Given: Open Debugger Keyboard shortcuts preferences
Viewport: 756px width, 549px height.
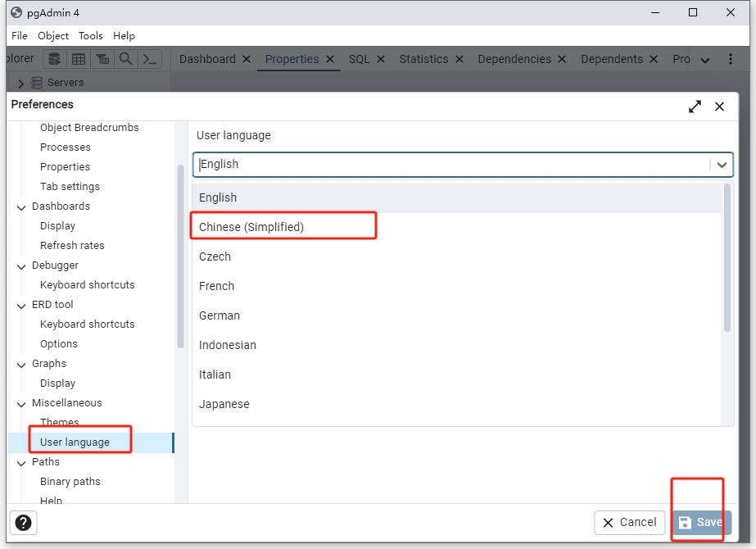Looking at the screenshot, I should 88,285.
